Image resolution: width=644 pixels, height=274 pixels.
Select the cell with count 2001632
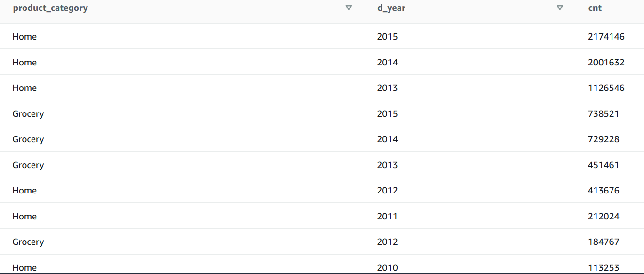coord(606,63)
